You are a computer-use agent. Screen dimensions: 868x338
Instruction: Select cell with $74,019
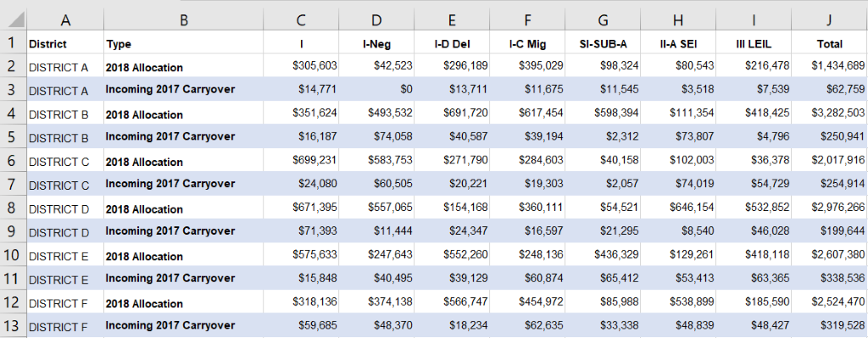click(x=678, y=184)
